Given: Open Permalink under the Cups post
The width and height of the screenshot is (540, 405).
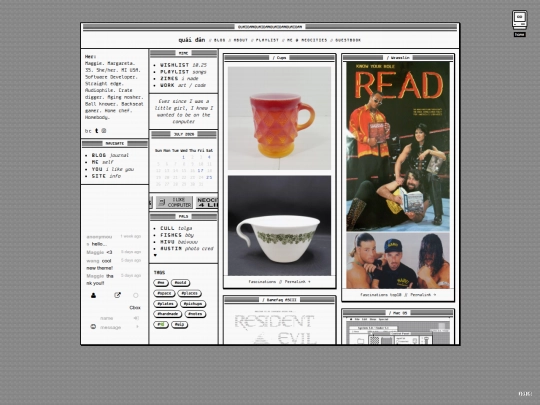Looking at the screenshot, I should pyautogui.click(x=298, y=282).
